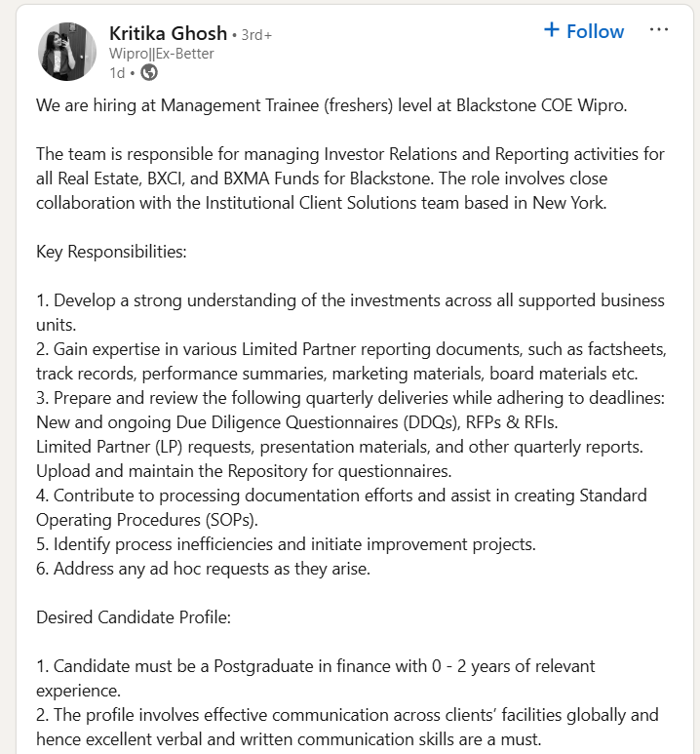Click responsibility 6 about ad hoc requests
The image size is (700, 754).
coord(203,569)
